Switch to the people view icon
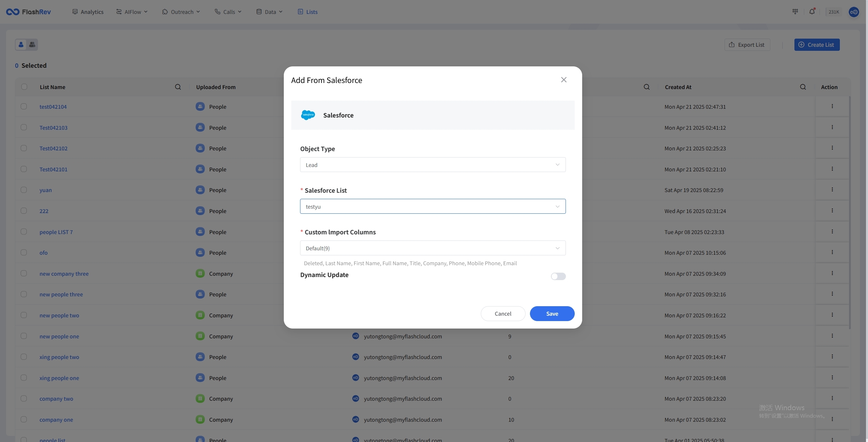Image resolution: width=868 pixels, height=442 pixels. pos(21,45)
